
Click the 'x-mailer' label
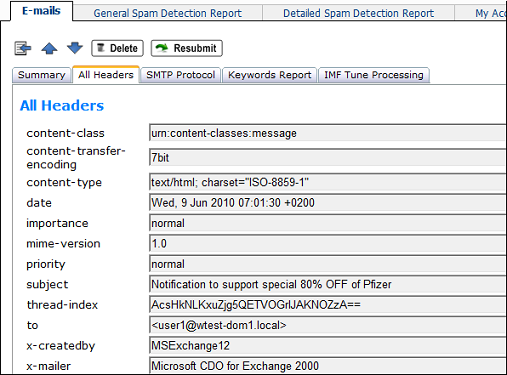pos(49,366)
